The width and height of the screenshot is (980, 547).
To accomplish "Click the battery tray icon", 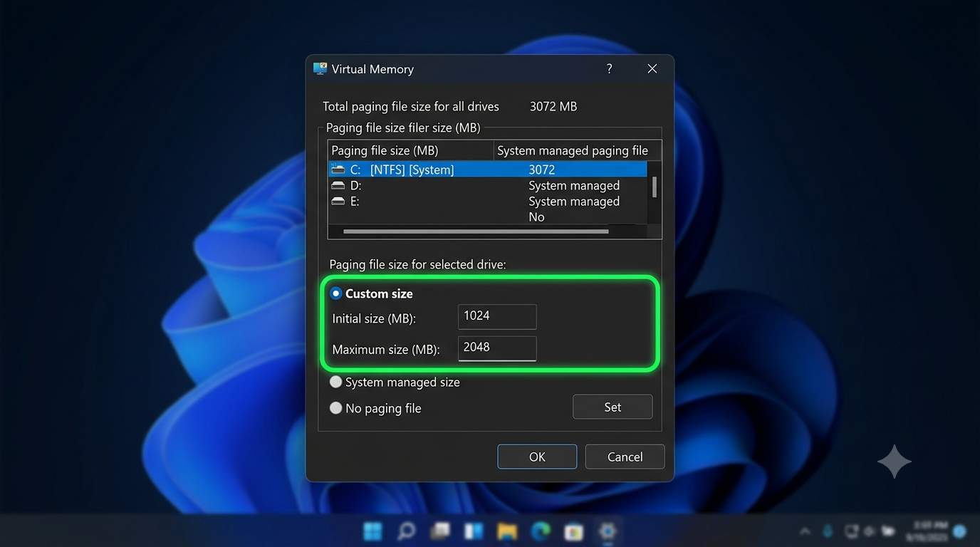I will (888, 531).
